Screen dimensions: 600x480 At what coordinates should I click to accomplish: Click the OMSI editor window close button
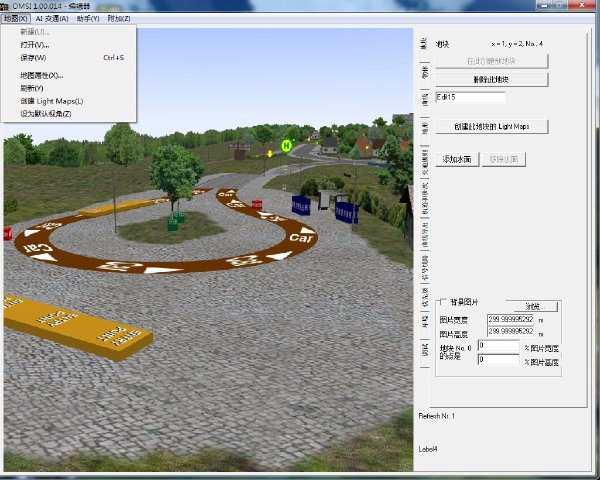pyautogui.click(x=582, y=5)
